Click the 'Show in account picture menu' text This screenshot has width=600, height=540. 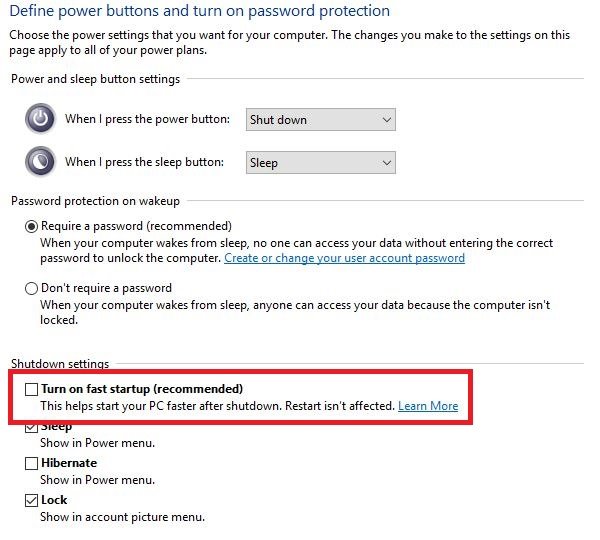click(122, 517)
